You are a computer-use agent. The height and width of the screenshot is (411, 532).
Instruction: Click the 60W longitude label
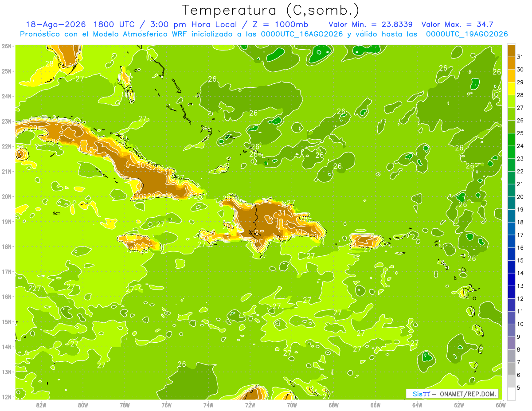(501, 404)
